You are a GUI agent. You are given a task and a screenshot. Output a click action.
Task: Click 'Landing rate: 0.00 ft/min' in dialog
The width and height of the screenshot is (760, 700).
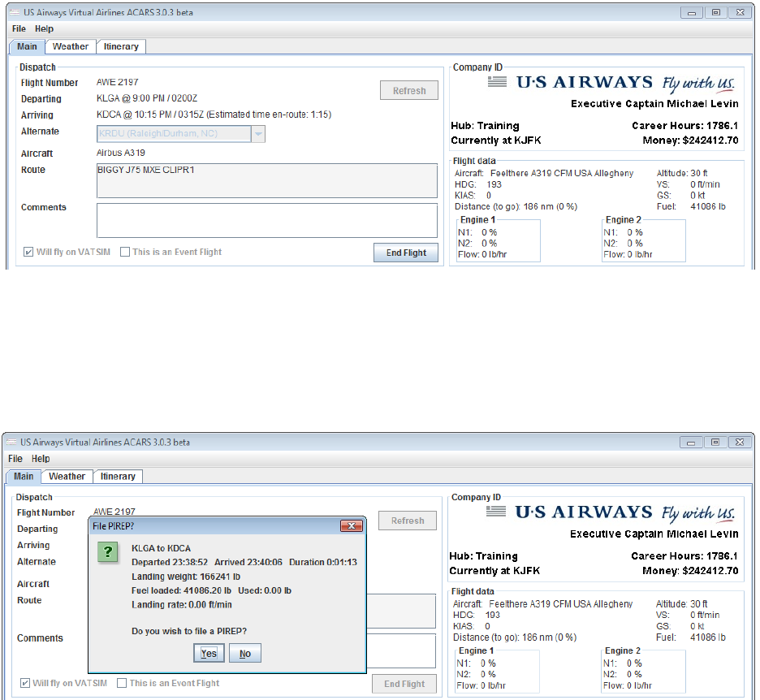coord(182,604)
